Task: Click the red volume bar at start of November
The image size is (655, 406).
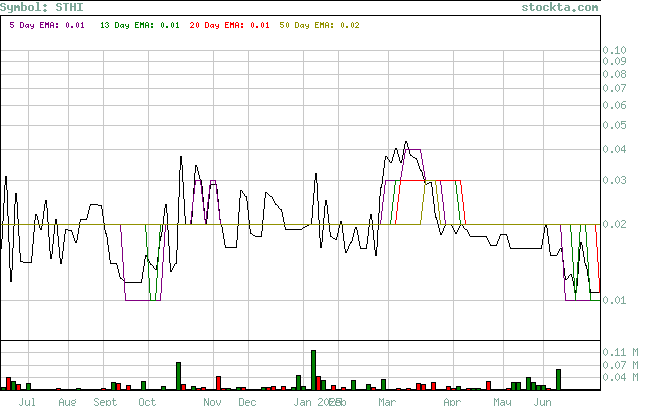Action: (218, 383)
